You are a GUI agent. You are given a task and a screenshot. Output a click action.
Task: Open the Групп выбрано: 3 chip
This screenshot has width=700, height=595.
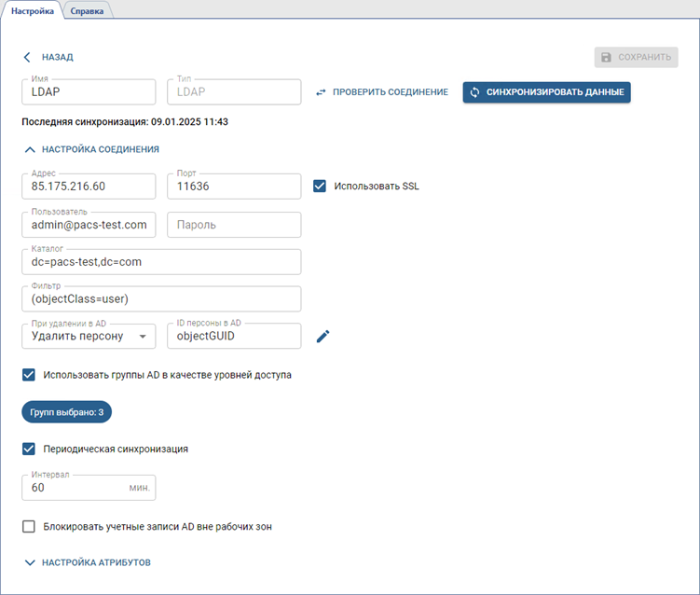pyautogui.click(x=66, y=411)
